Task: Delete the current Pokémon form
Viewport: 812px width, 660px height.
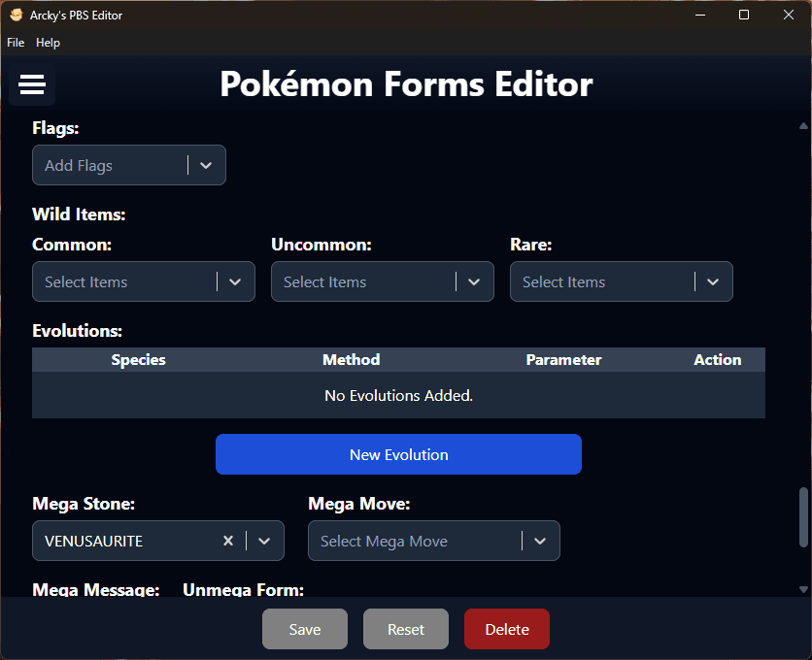Action: pyautogui.click(x=507, y=629)
